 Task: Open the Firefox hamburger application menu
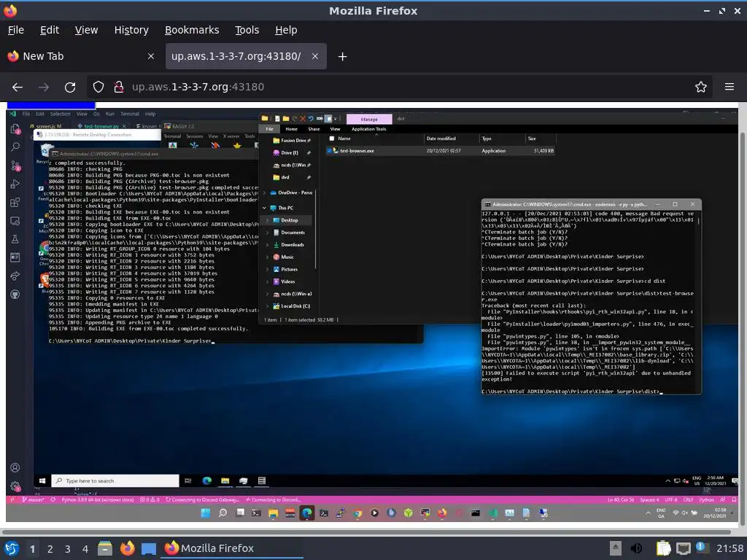(729, 87)
